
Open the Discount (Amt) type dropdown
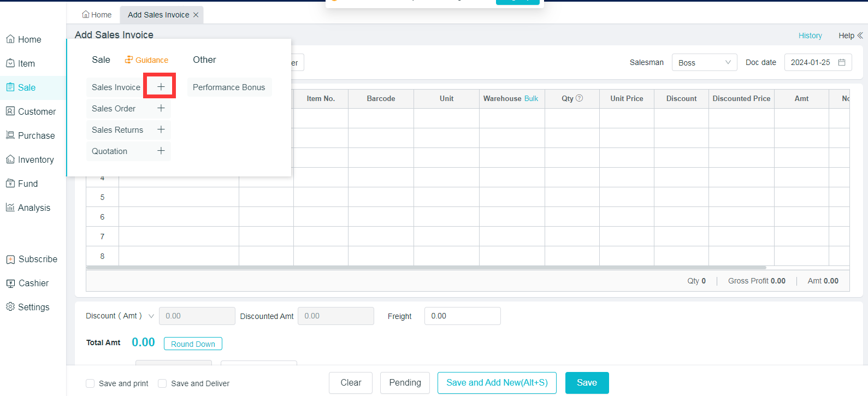151,316
